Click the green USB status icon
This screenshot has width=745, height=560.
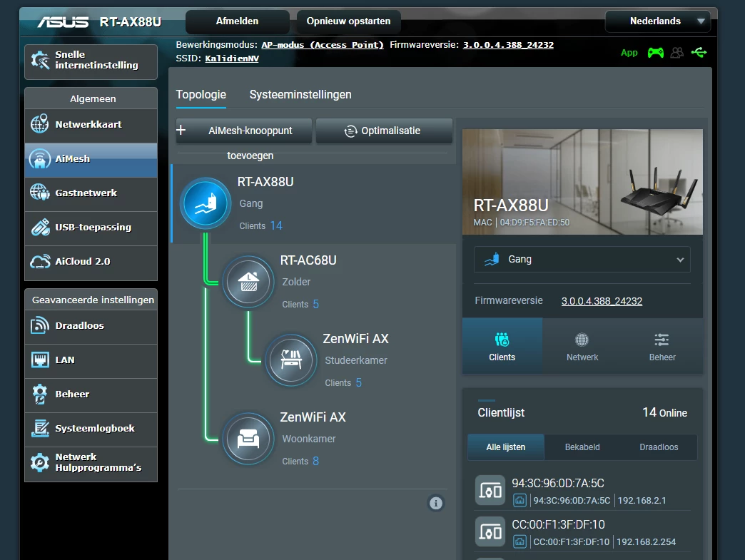coord(699,52)
